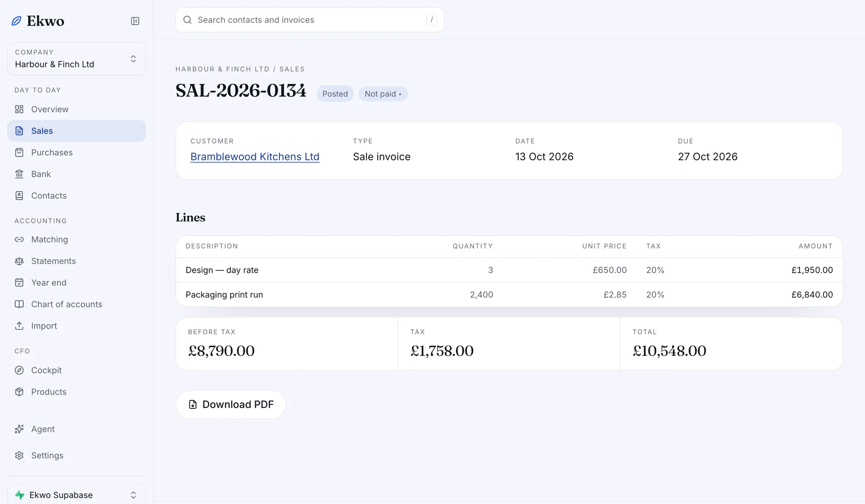This screenshot has height=504, width=865.
Task: Click the £6,840.00 line amount
Action: click(812, 295)
